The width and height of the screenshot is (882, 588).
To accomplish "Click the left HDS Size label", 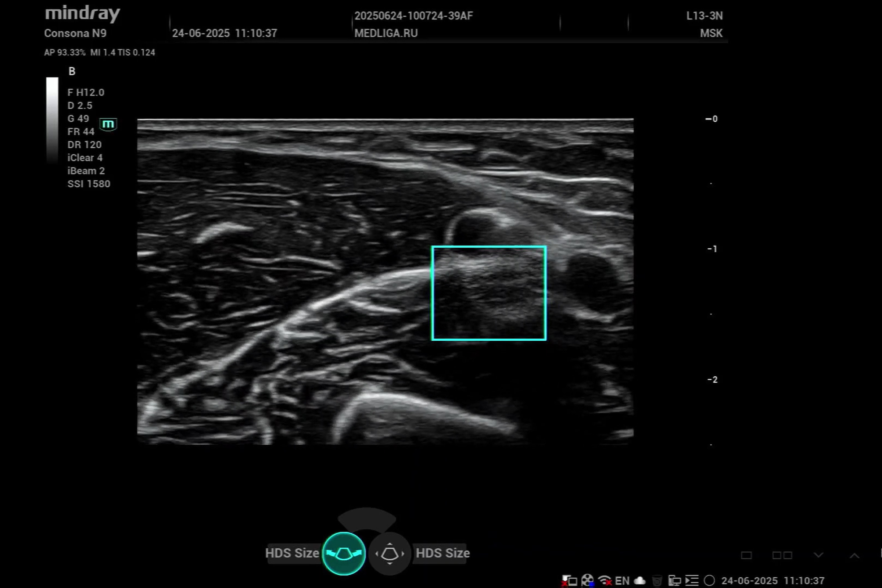I will pos(292,553).
